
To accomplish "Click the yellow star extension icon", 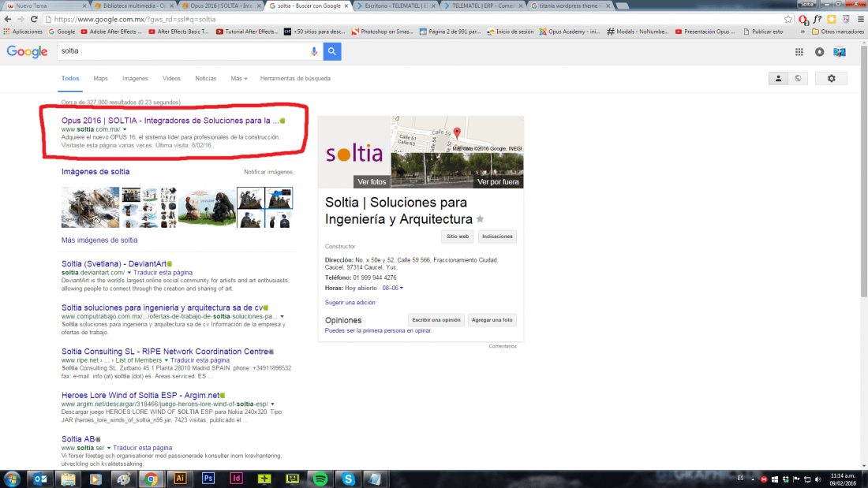I will [x=832, y=20].
